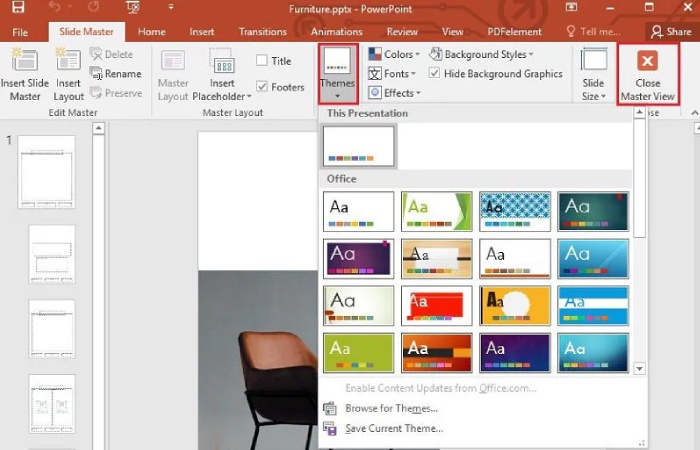This screenshot has width=700, height=450.
Task: Open the View tab
Action: pos(453,32)
